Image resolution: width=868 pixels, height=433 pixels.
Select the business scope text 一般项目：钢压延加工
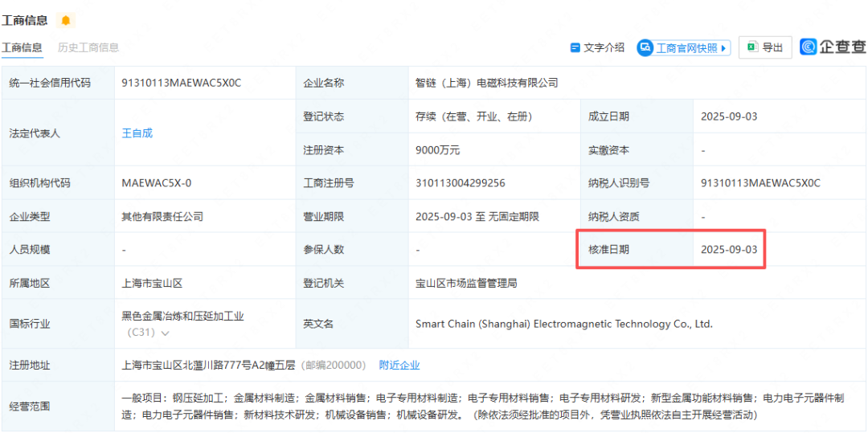(172, 398)
